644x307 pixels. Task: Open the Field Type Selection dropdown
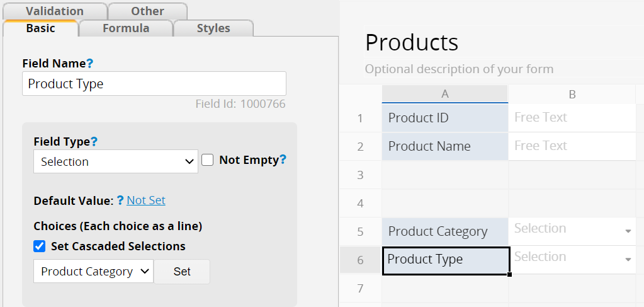coord(115,161)
